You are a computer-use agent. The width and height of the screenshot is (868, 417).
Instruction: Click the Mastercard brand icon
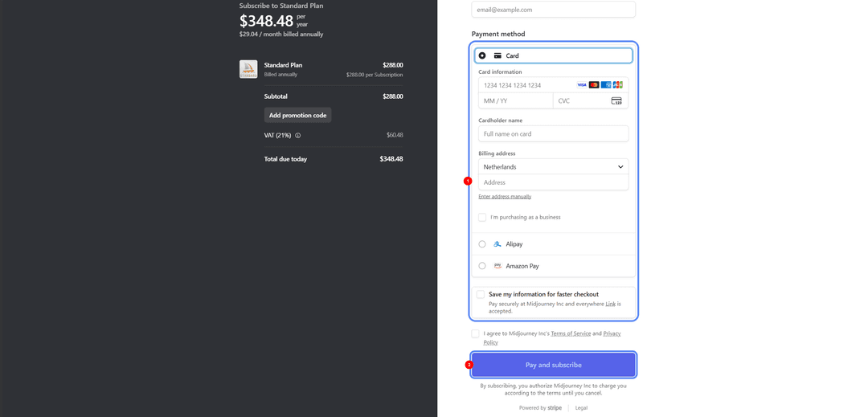click(594, 85)
